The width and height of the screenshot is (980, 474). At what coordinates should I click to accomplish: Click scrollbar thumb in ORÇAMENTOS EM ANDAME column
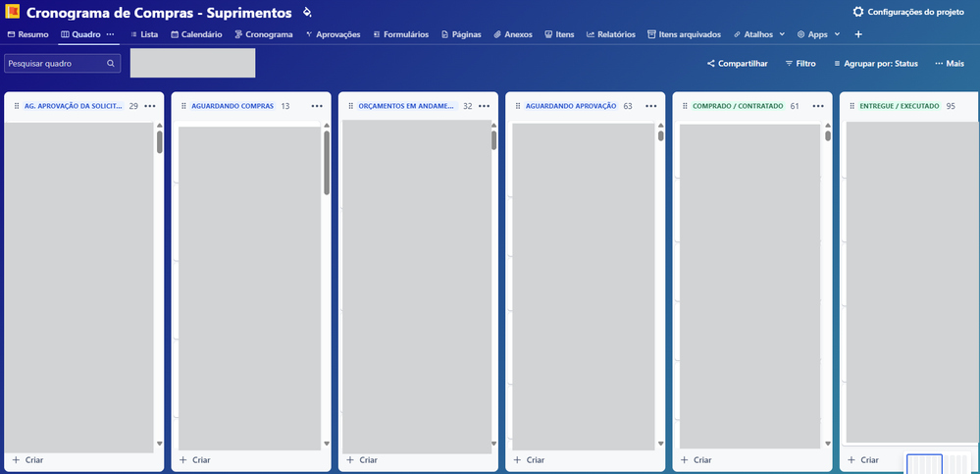tap(493, 140)
